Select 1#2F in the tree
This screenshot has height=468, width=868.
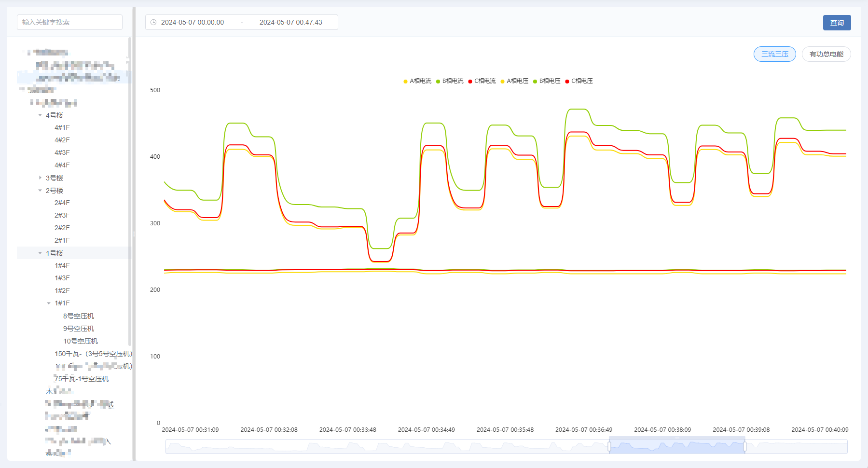click(62, 291)
